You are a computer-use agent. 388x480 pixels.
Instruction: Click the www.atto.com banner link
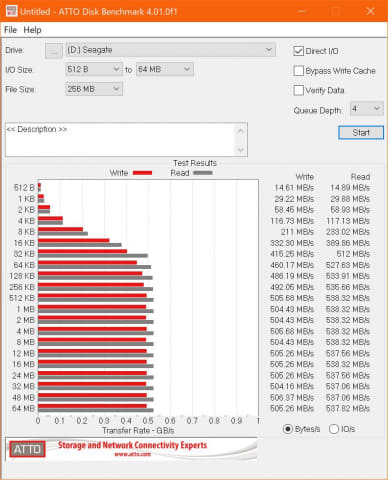click(132, 454)
